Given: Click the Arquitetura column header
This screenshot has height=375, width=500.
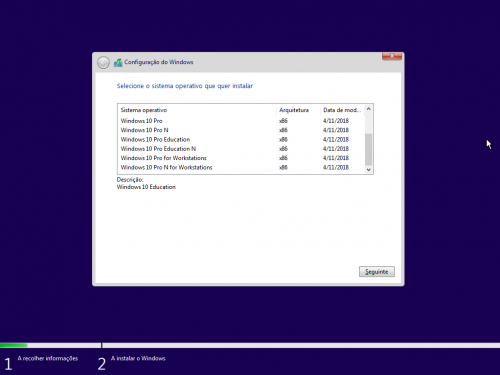Looking at the screenshot, I should [298, 110].
